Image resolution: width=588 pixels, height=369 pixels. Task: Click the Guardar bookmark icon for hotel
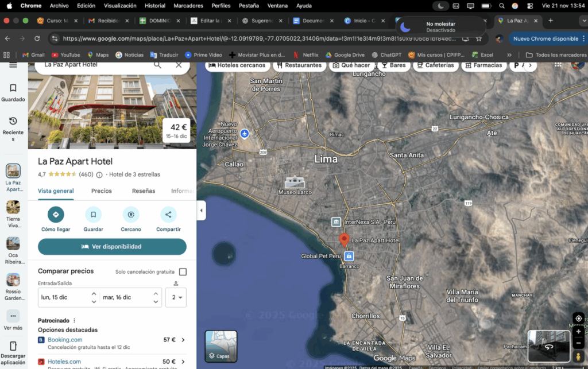[x=93, y=215]
